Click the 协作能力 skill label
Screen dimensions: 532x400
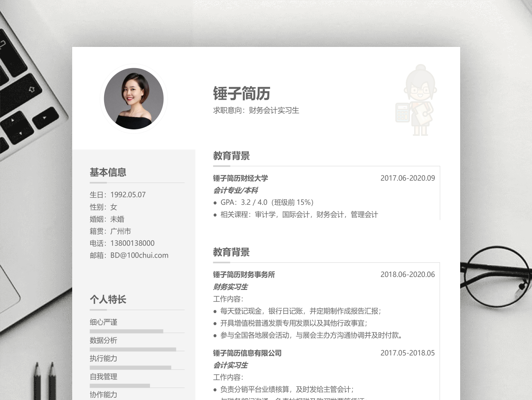103,395
